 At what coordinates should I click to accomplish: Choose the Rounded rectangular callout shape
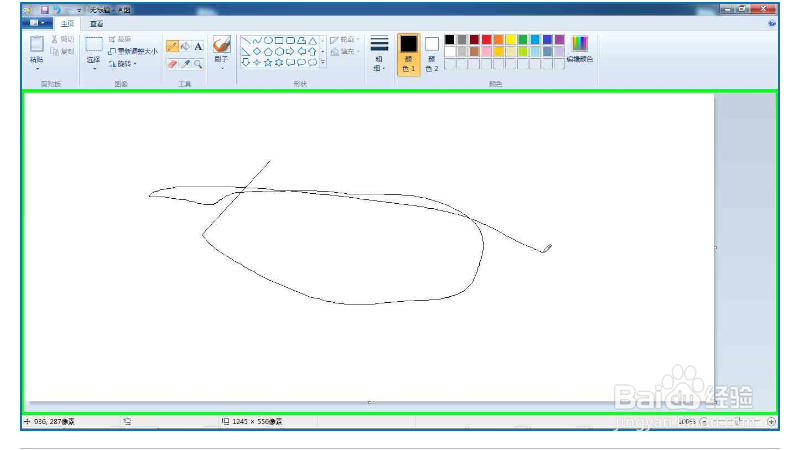coord(290,62)
